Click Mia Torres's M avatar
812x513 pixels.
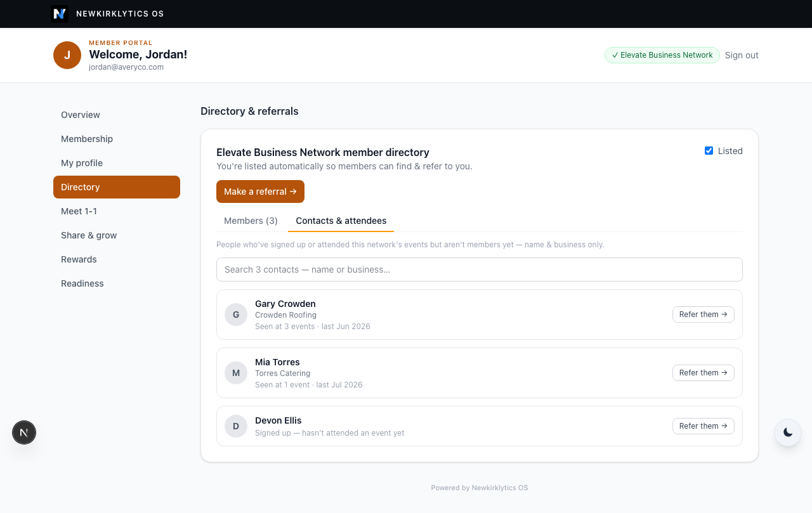pyautogui.click(x=236, y=373)
